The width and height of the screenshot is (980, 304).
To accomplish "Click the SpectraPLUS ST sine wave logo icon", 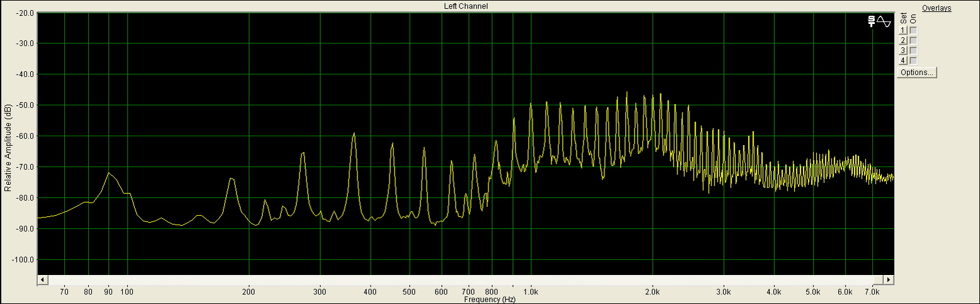I will pos(879,21).
